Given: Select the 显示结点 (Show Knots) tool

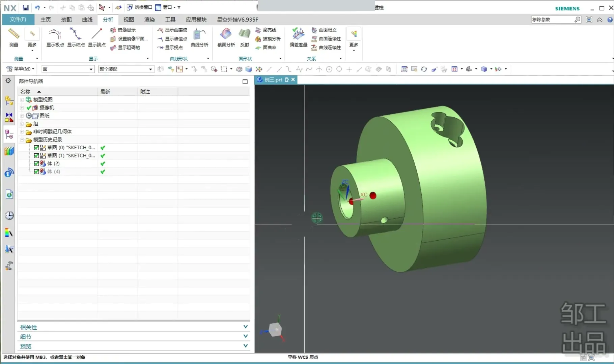Looking at the screenshot, I should [x=76, y=34].
